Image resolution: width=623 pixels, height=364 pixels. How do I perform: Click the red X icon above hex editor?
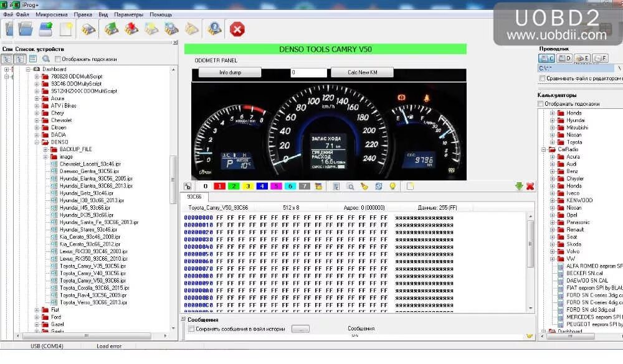point(530,186)
